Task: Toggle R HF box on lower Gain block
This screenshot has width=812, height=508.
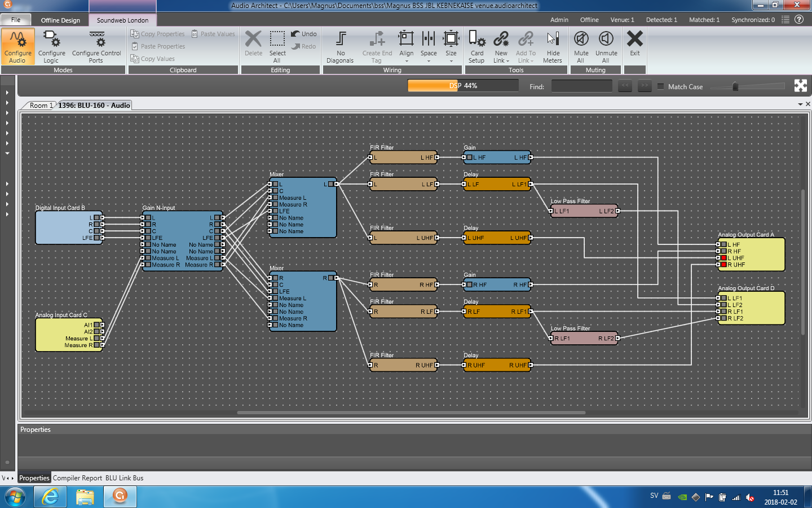Action: 469,285
